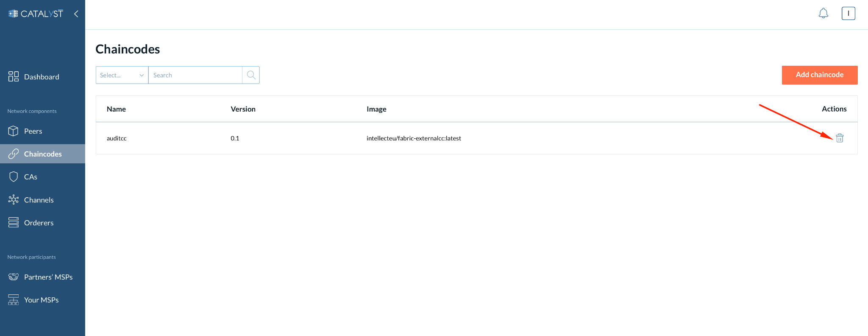This screenshot has width=868, height=336.
Task: Open Your MSPs page
Action: [x=41, y=300]
